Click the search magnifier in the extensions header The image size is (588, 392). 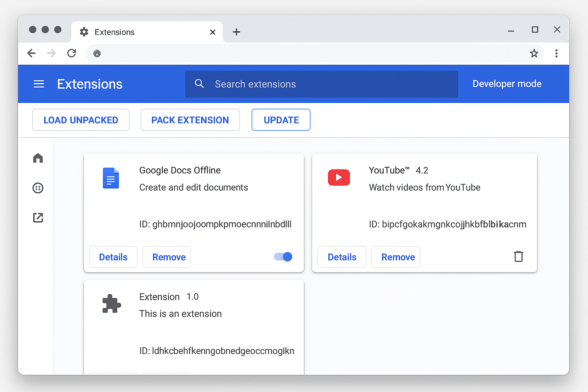[x=199, y=83]
